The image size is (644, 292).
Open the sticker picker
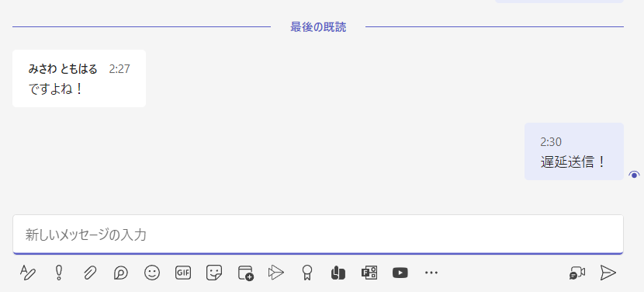(214, 273)
